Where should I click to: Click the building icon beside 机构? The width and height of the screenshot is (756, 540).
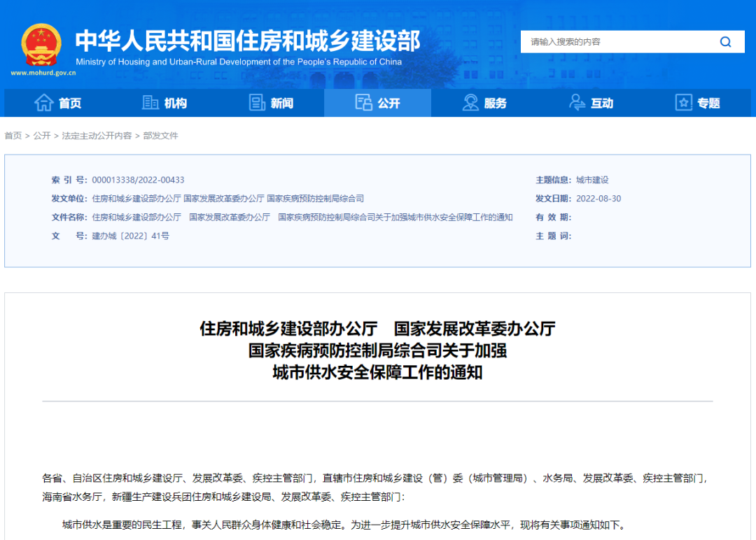[x=150, y=103]
